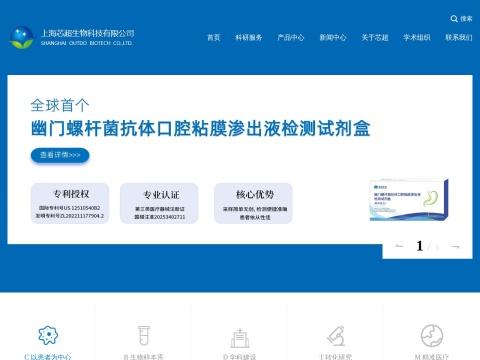Click the 核心优势 card
Screen dimensions: 480x360
[x=253, y=203]
